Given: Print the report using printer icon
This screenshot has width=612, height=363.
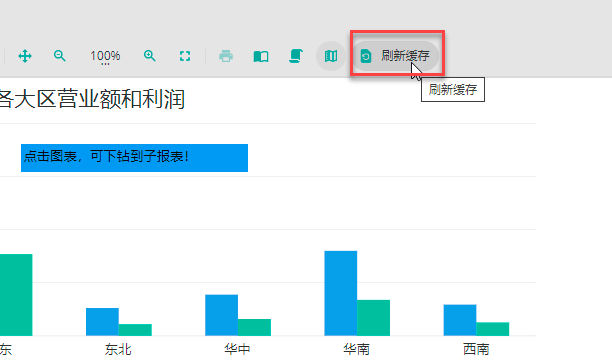Looking at the screenshot, I should [x=226, y=56].
